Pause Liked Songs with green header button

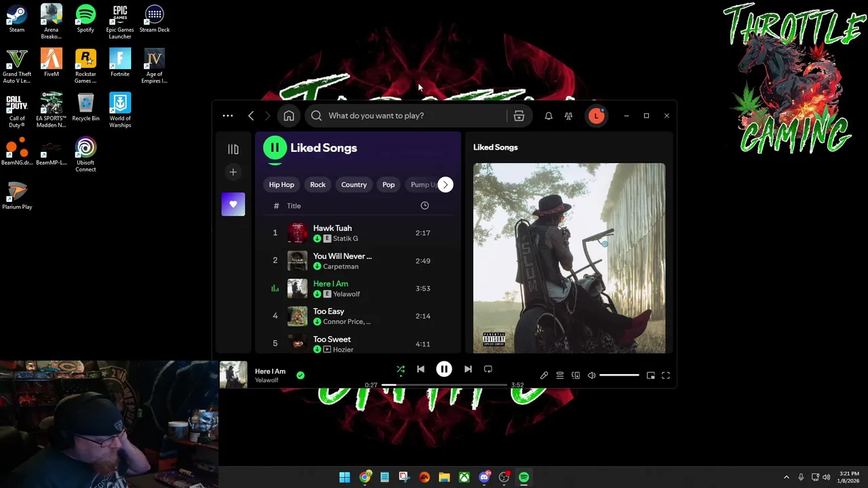tap(275, 148)
